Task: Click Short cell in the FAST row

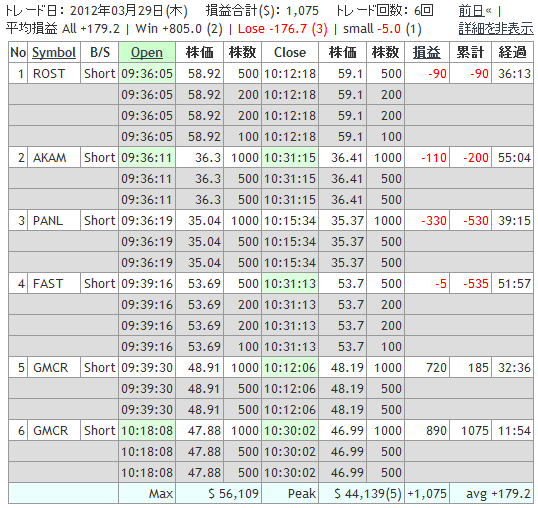Action: [100, 284]
